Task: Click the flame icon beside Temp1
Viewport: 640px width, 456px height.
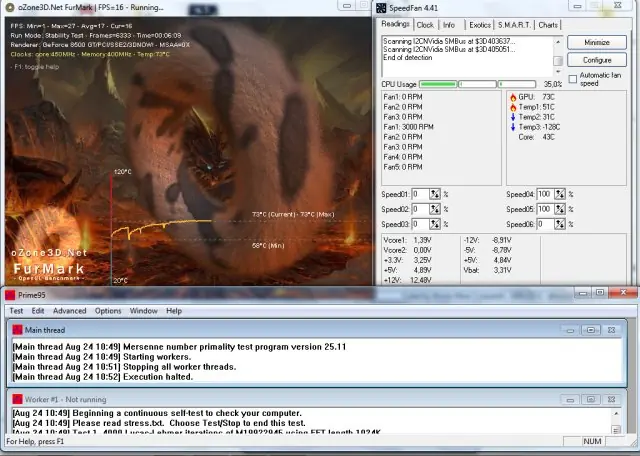Action: (513, 107)
